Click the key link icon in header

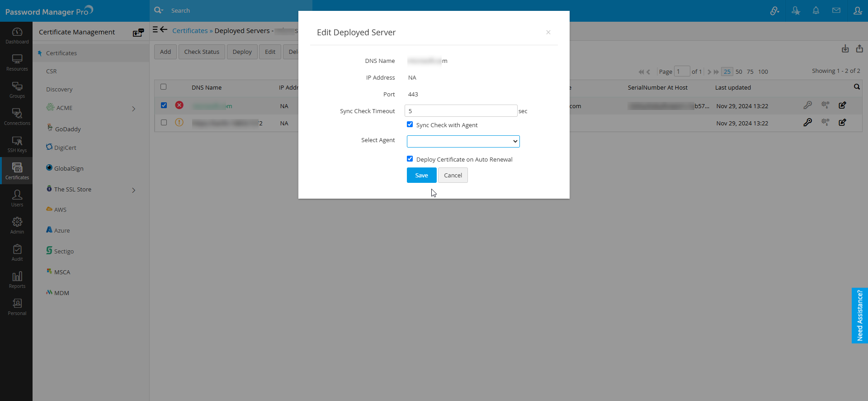coord(774,10)
